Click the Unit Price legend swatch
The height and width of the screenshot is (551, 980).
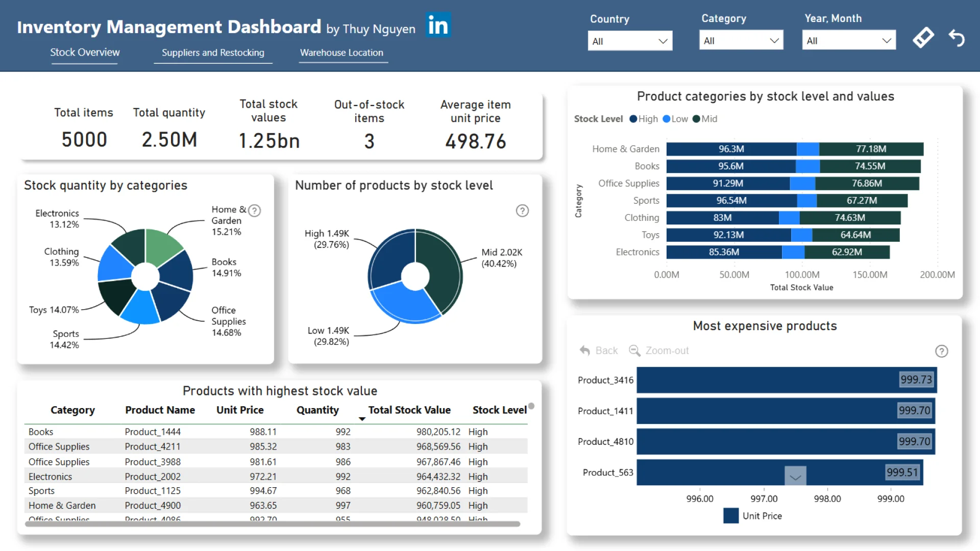click(731, 516)
